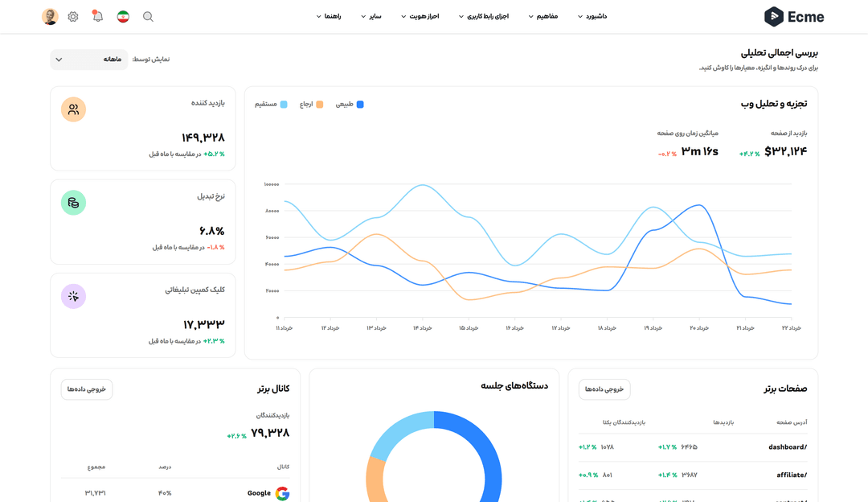Toggle the ارجاع legend series
Viewport: 868px width, 502px height.
click(x=311, y=105)
